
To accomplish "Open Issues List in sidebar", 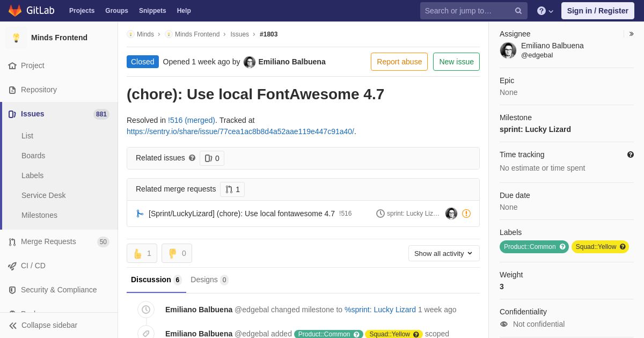I will (x=27, y=136).
